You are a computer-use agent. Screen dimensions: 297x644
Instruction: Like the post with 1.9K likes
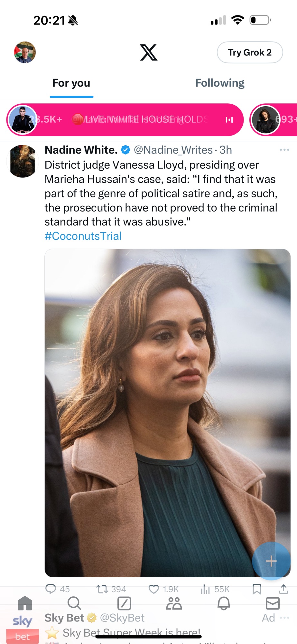(163, 589)
